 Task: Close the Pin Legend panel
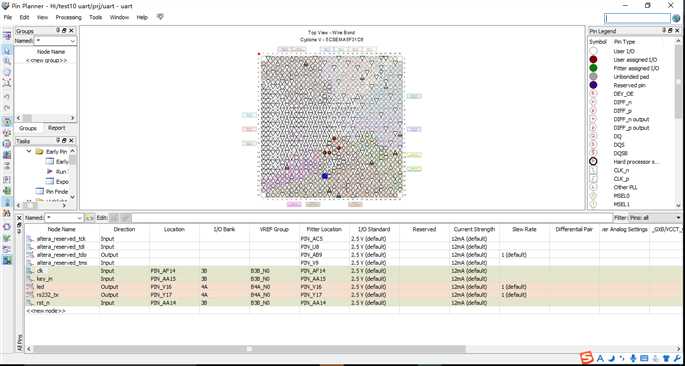tap(678, 31)
